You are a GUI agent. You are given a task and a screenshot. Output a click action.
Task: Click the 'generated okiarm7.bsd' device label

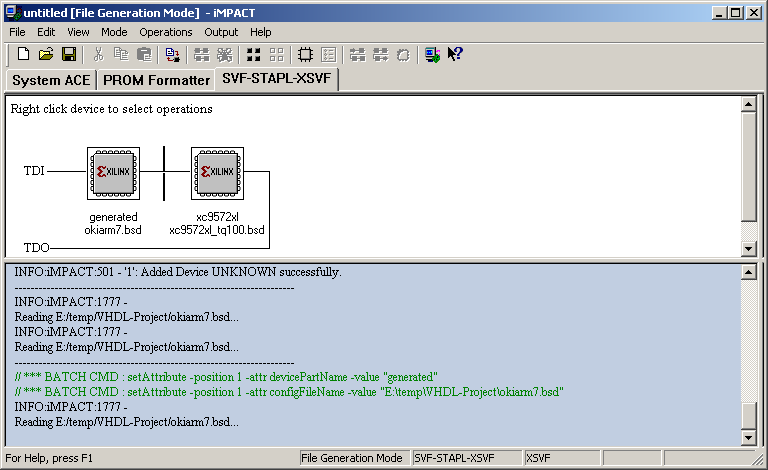tap(113, 223)
